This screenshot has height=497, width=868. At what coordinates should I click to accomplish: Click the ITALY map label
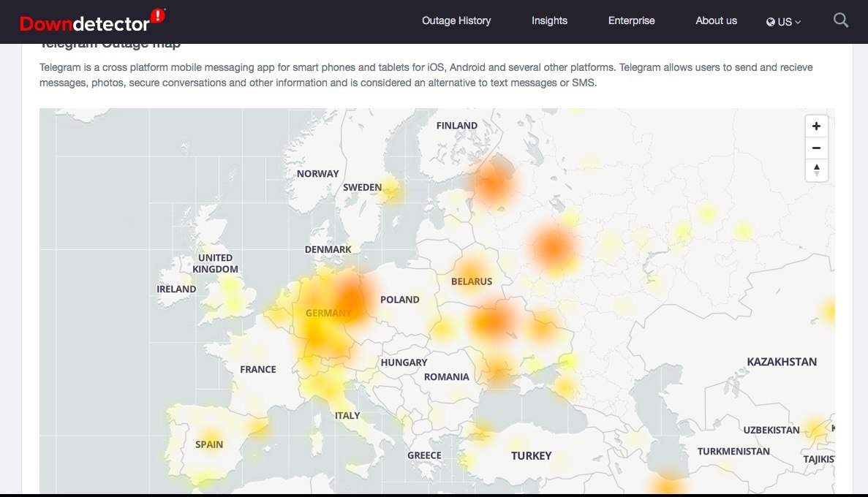click(x=347, y=416)
